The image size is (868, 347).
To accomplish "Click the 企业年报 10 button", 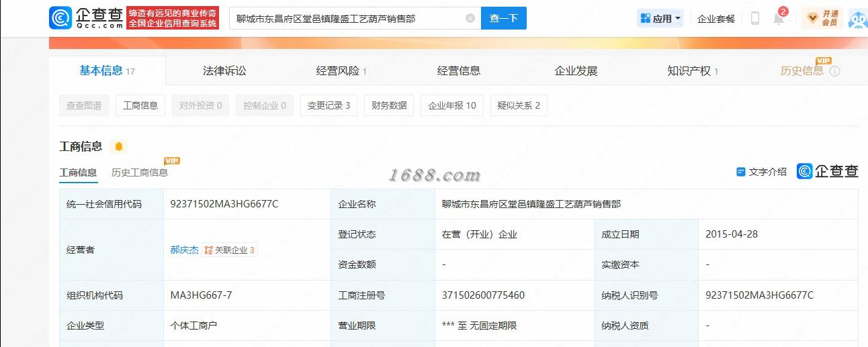I will (x=452, y=105).
